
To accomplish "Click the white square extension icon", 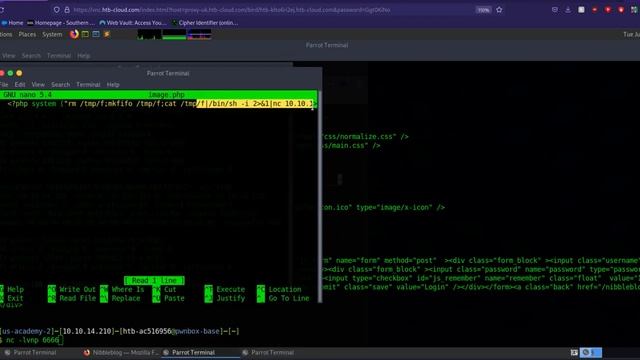I will point(581,9).
